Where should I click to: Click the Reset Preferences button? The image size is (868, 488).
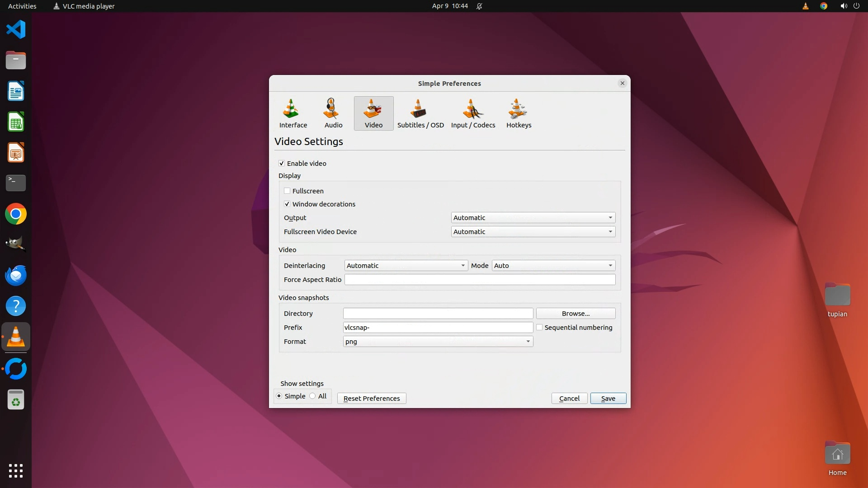coord(371,399)
